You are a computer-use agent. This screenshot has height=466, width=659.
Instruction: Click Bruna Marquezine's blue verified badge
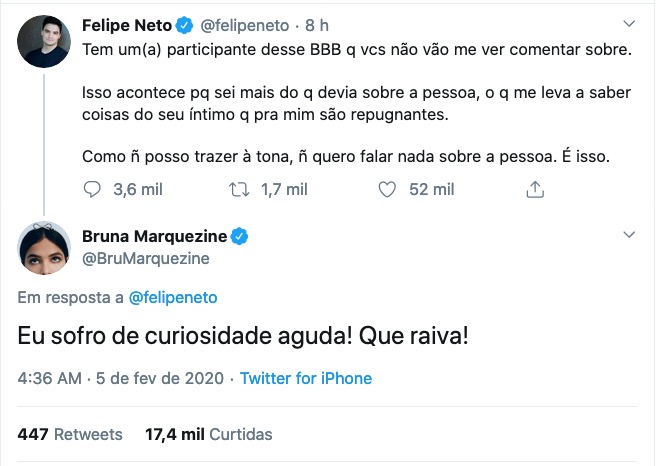(x=240, y=237)
